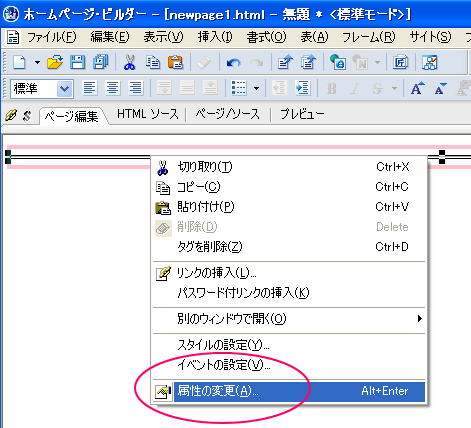Click the paste clipboard toolbar icon
Viewport: 471px width, 428px height.
click(x=175, y=62)
